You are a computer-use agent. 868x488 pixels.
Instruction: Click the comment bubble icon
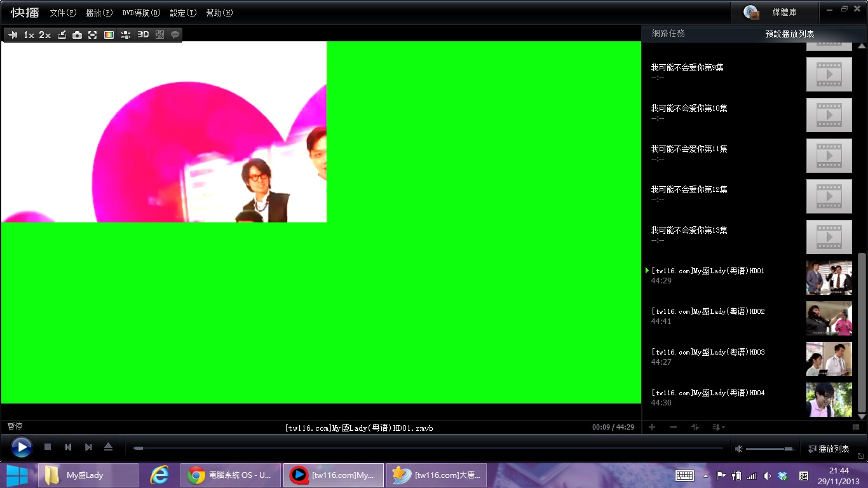coord(175,35)
